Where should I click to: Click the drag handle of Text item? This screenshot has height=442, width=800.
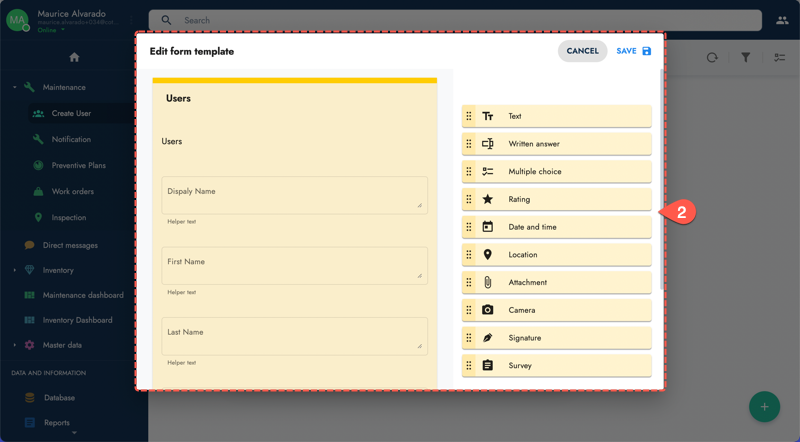point(469,116)
